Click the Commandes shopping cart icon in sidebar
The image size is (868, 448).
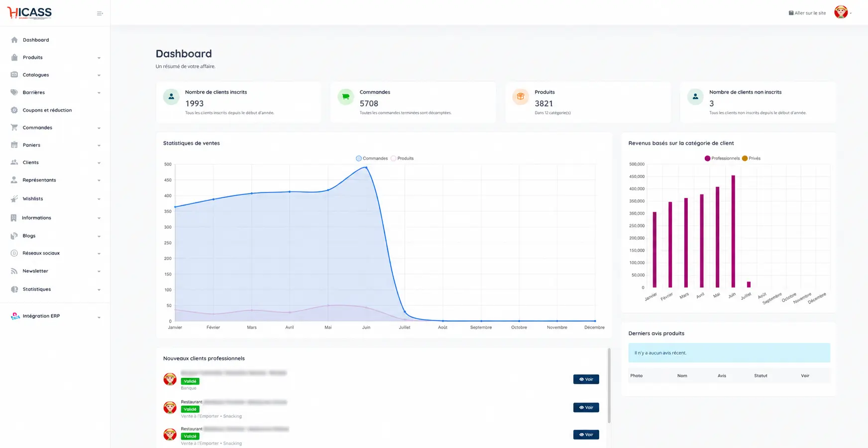click(14, 127)
